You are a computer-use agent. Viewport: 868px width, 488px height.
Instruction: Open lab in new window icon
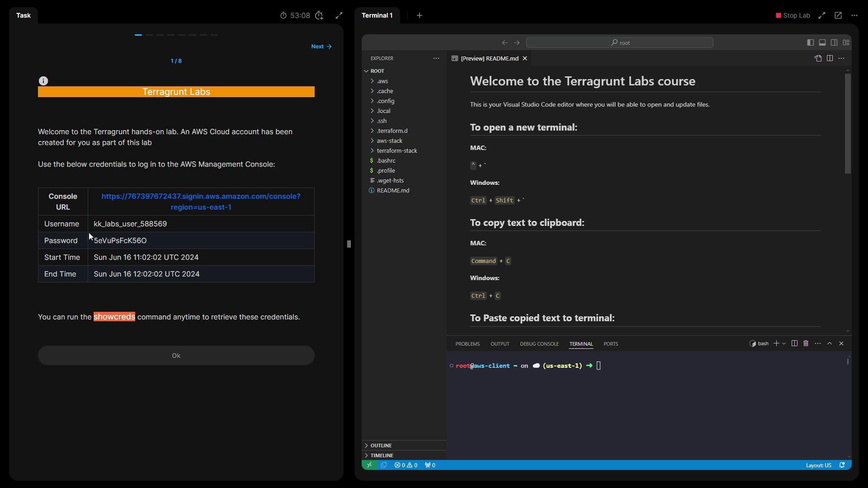point(838,15)
